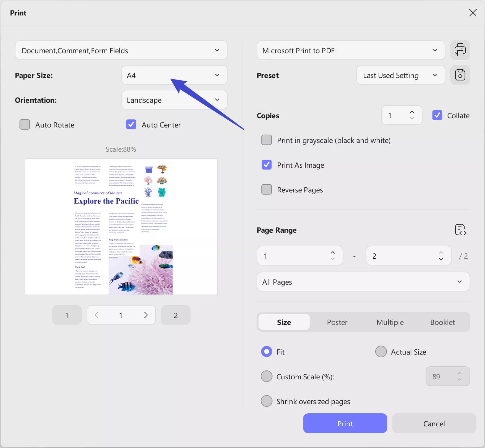Image resolution: width=485 pixels, height=448 pixels.
Task: Increase the Custom Scale percentage
Action: [x=460, y=373]
